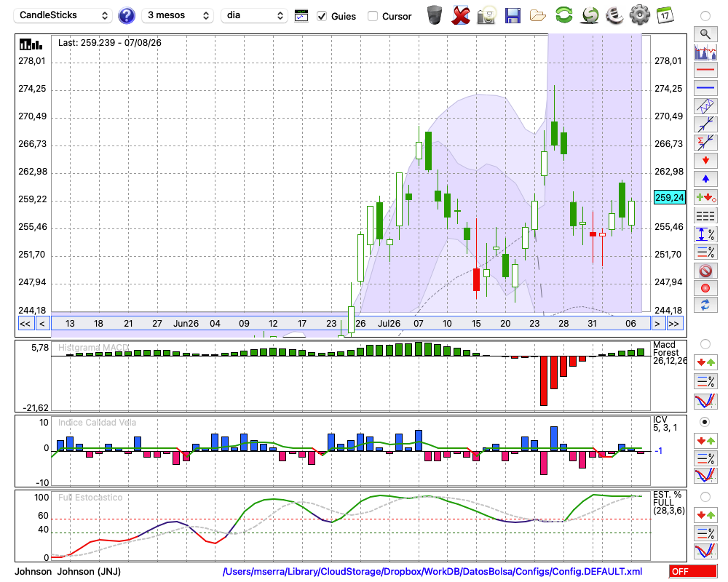Click the calendar date icon

click(x=665, y=15)
